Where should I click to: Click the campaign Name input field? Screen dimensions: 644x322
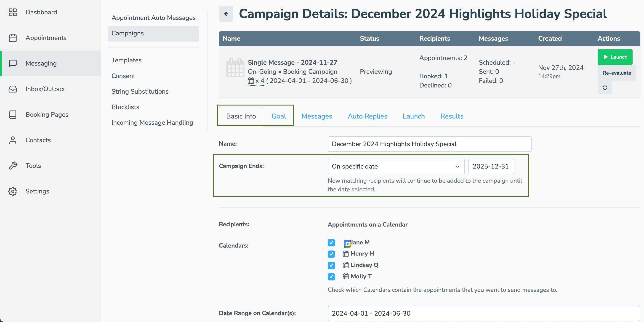click(429, 144)
